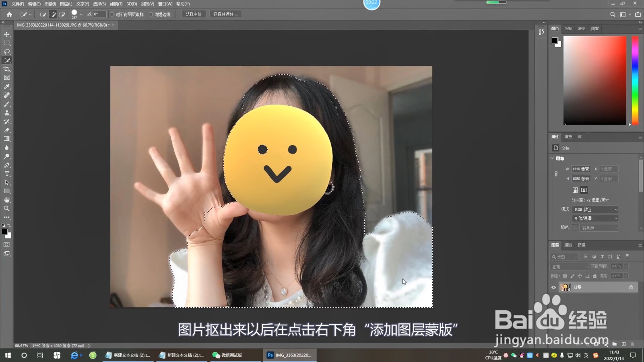Screen dimensions: 644x362
Task: Open the 滤镜 menu
Action: (x=117, y=4)
